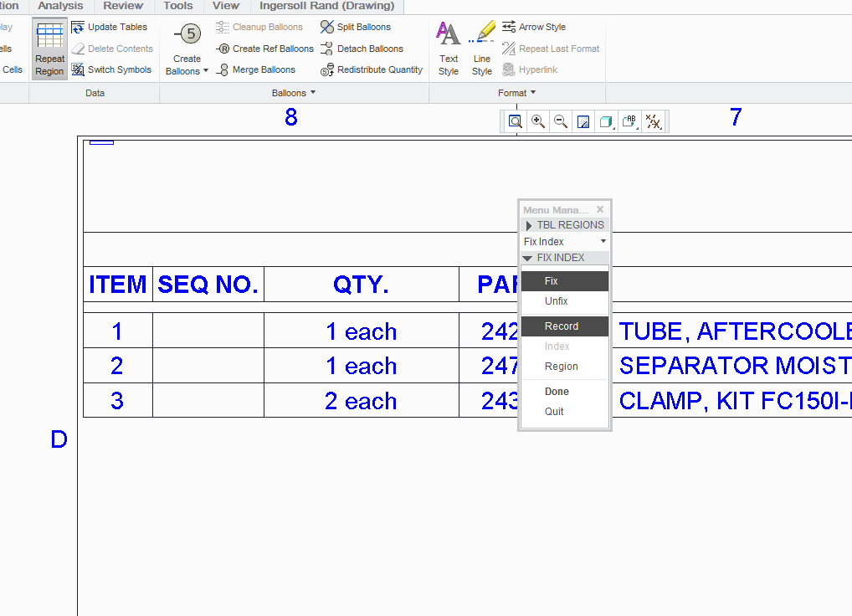
Task: Close the Menu Manager panel
Action: tap(600, 209)
